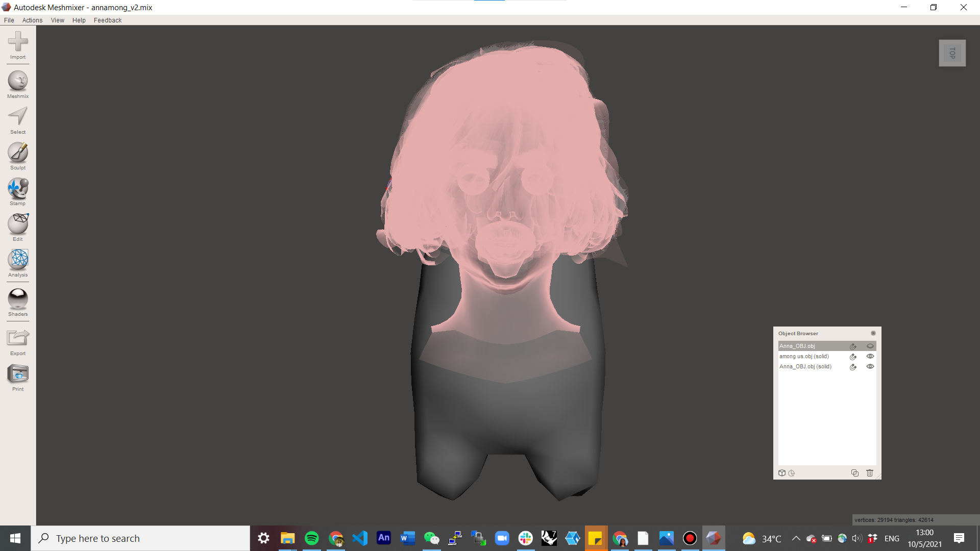Open Slack from the taskbar

click(525, 538)
